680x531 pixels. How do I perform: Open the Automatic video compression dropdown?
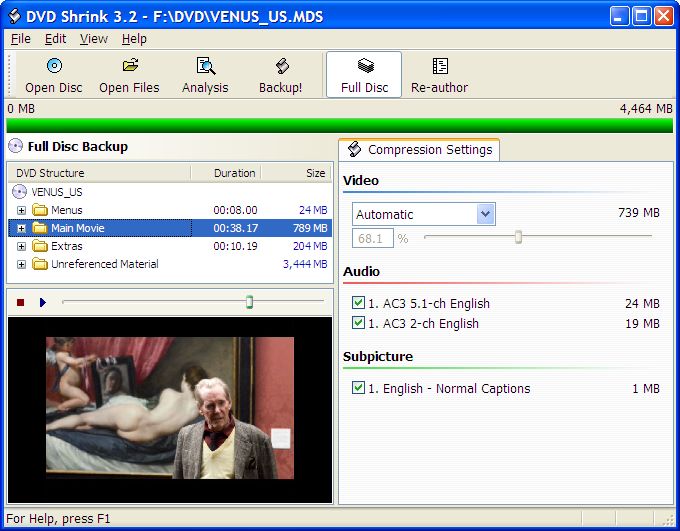485,214
